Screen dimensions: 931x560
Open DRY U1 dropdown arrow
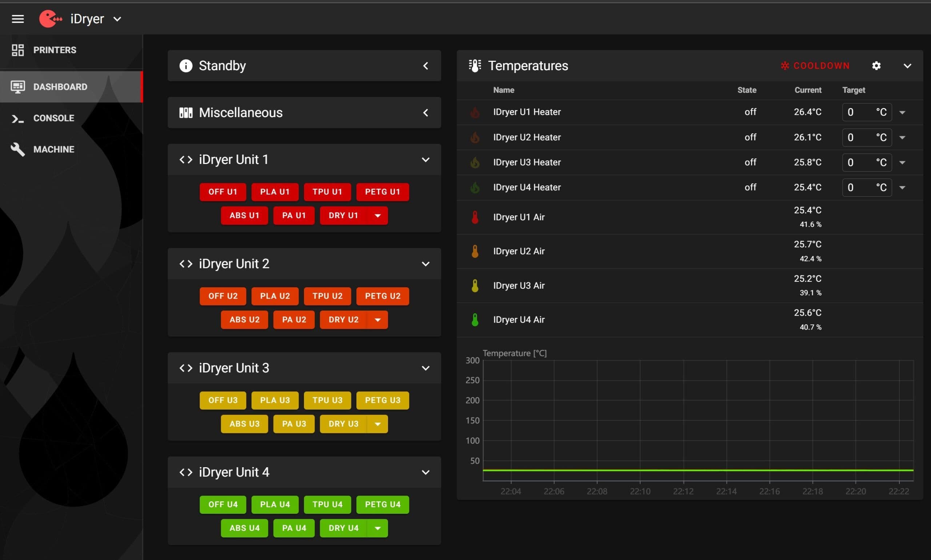(x=377, y=216)
